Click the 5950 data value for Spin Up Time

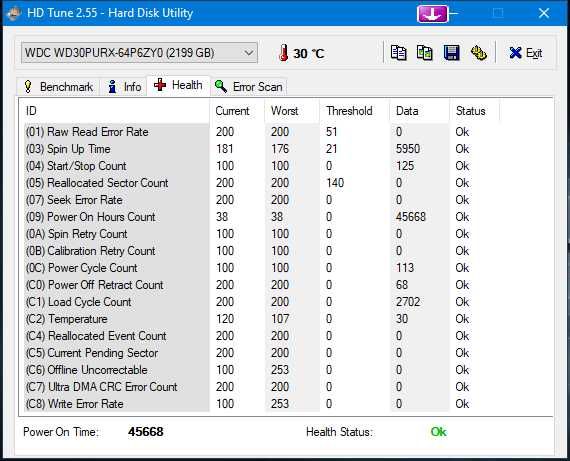tap(408, 149)
